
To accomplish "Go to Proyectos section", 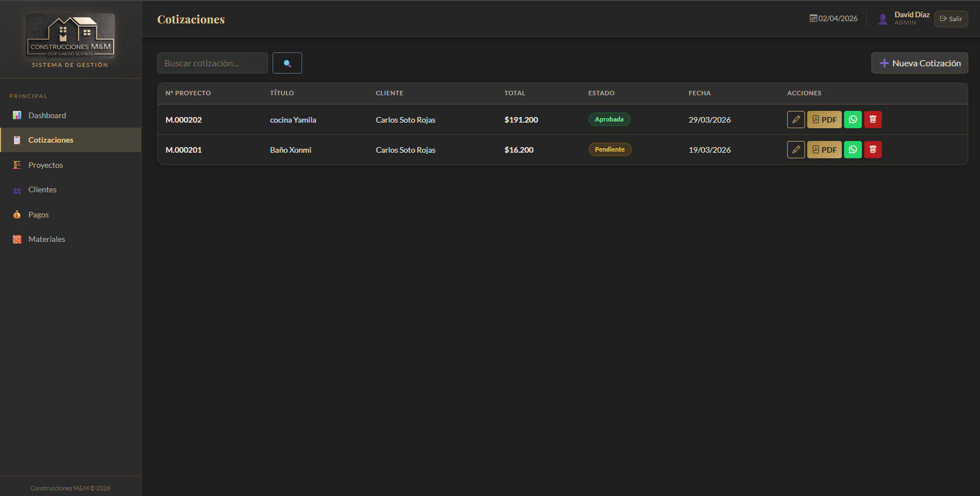I will 71,165.
